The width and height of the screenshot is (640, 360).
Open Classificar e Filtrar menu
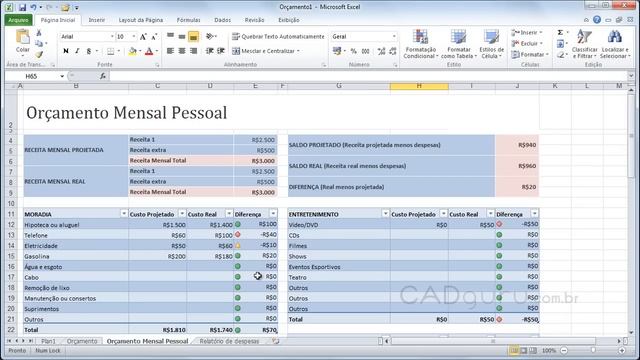click(584, 44)
